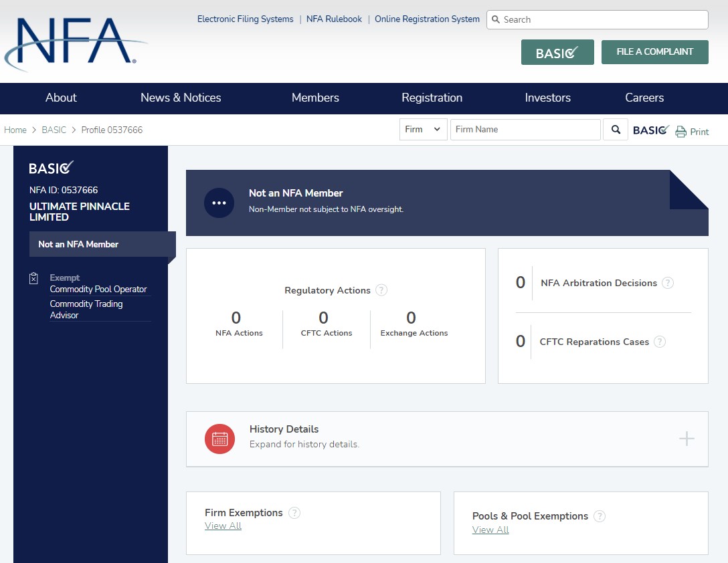Click the green BASIC button
Viewport: 728px width, 563px height.
click(557, 52)
